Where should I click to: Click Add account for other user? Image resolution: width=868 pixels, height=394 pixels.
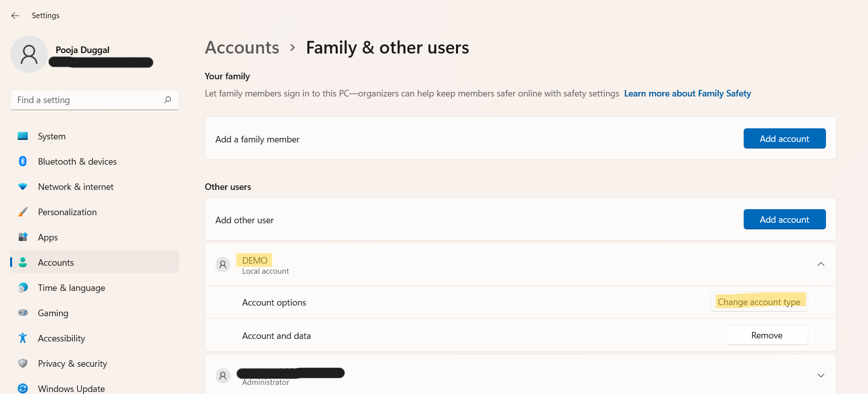click(784, 220)
